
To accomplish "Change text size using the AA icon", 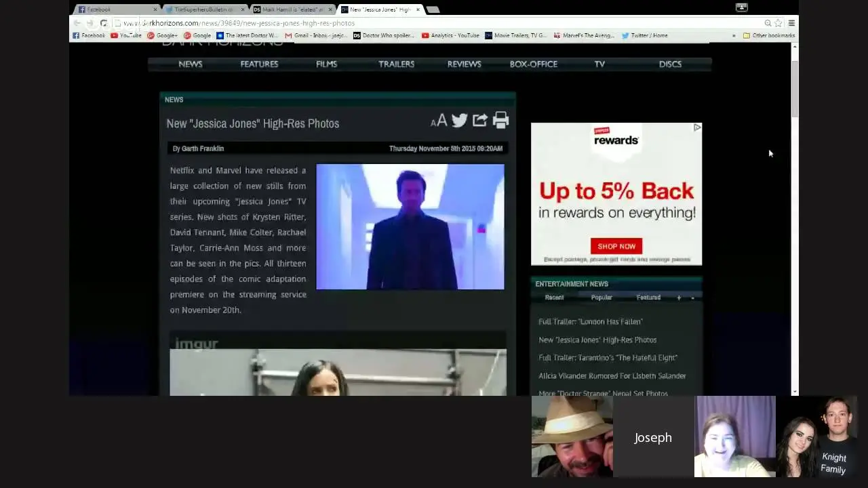I will pyautogui.click(x=439, y=121).
